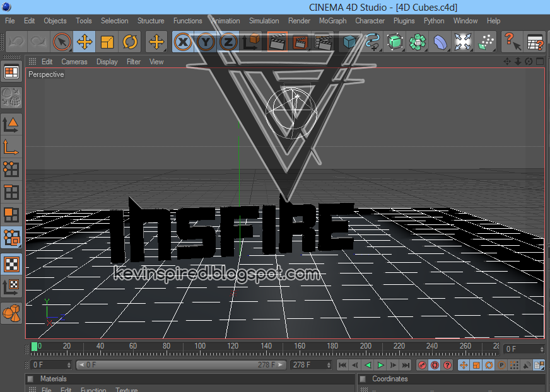Select the Edges mode icon
The image size is (550, 392).
point(11,192)
